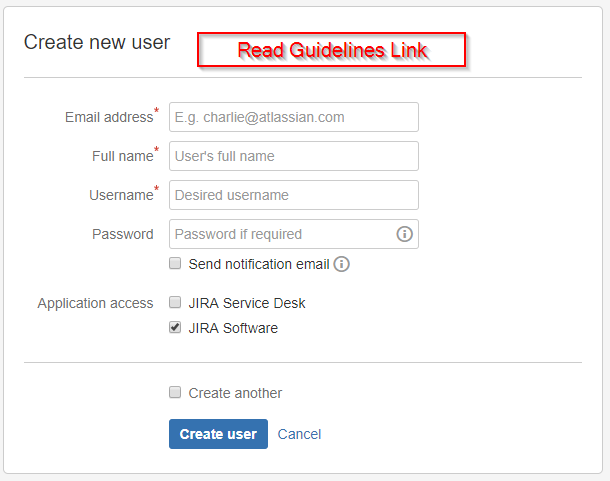Click into the Full name text box
The width and height of the screenshot is (610, 481).
pos(294,156)
